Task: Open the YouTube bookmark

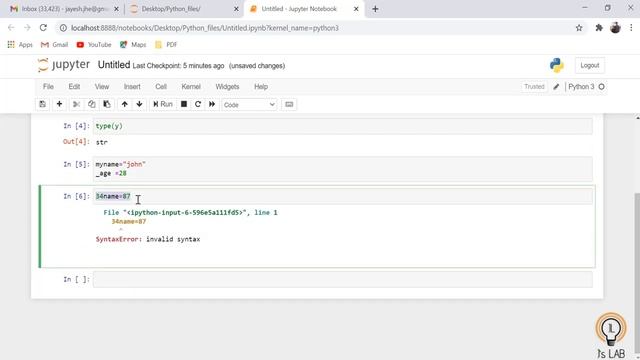Action: (x=94, y=44)
